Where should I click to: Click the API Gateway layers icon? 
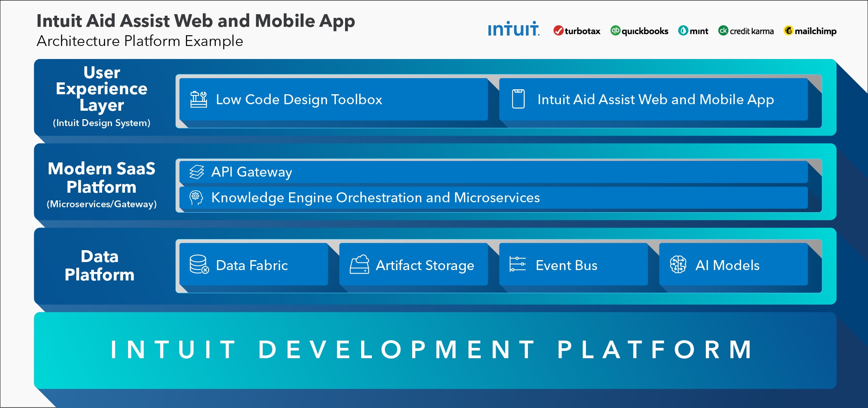(197, 172)
